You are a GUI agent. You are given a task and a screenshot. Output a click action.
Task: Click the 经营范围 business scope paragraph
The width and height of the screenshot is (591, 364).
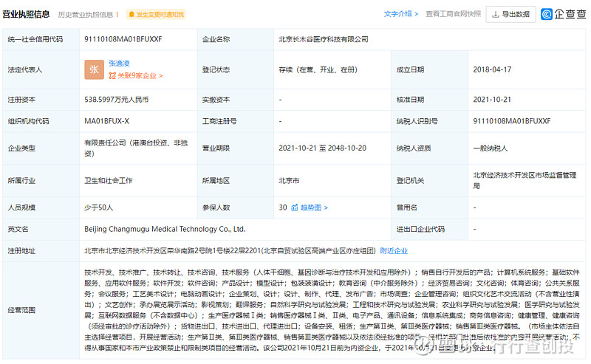[x=332, y=310]
